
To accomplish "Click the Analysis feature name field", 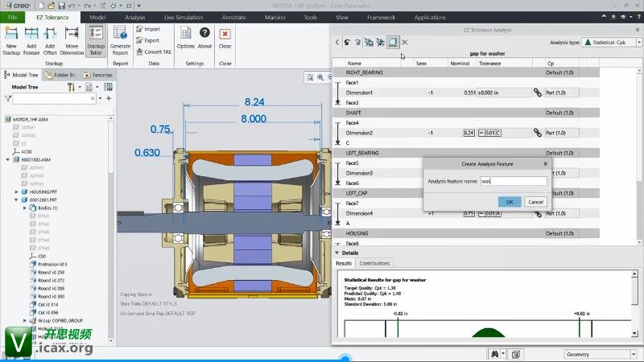I will point(513,182).
